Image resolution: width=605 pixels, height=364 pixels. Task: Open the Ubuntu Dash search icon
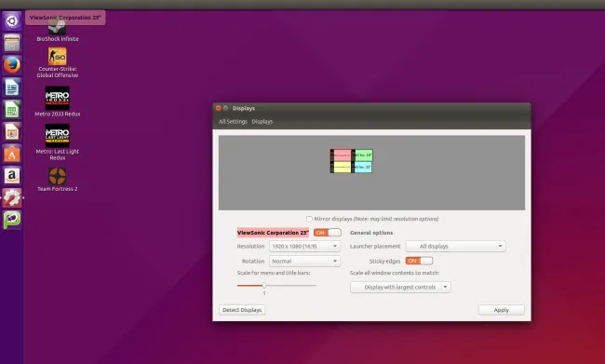pyautogui.click(x=12, y=20)
